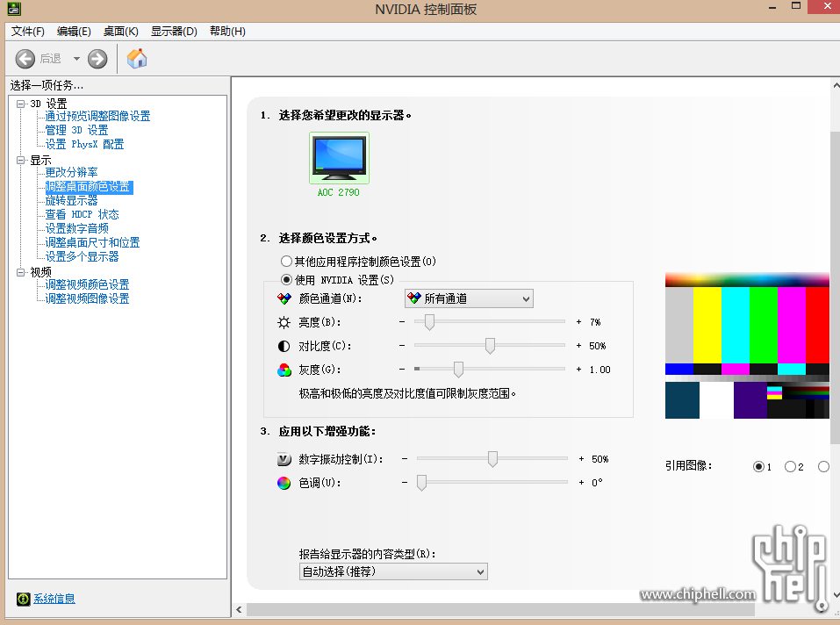Collapse the 视频 tree node
The image size is (840, 625).
pos(20,272)
